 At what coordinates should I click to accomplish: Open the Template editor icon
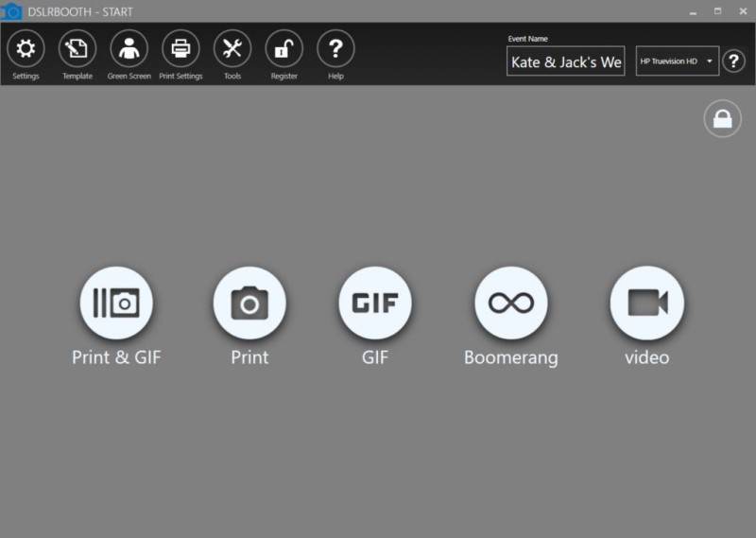77,49
